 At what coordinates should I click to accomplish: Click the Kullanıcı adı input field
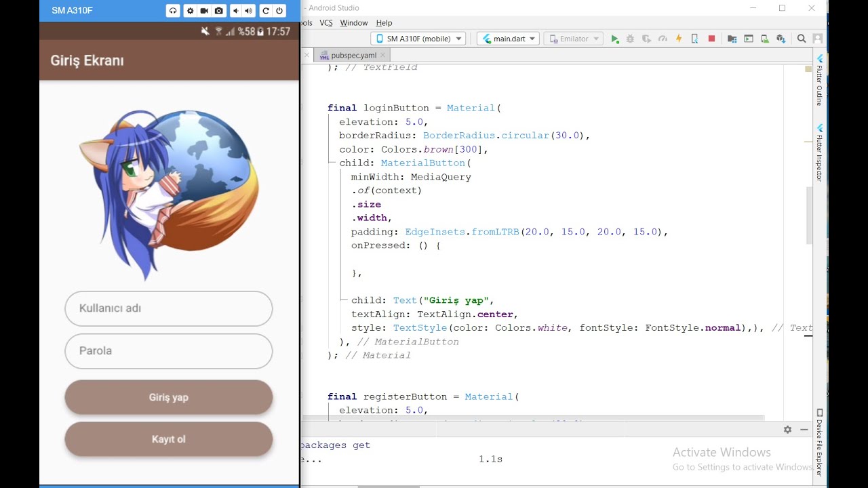pos(169,308)
